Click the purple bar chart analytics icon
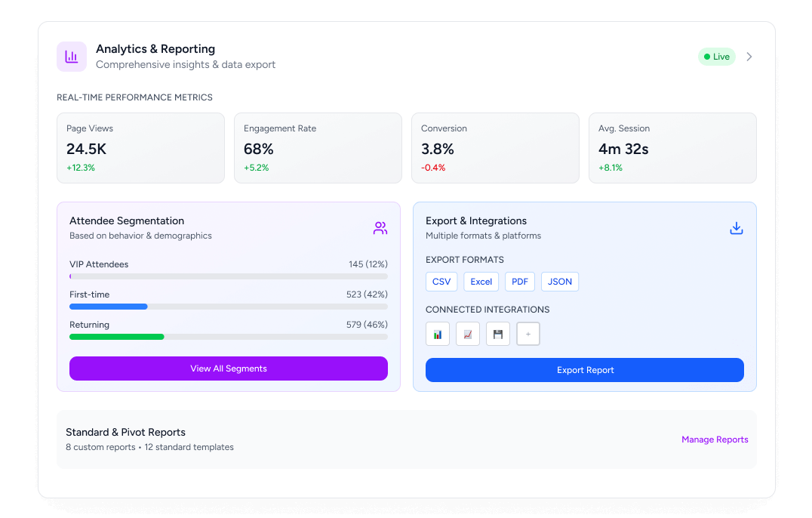 point(72,57)
